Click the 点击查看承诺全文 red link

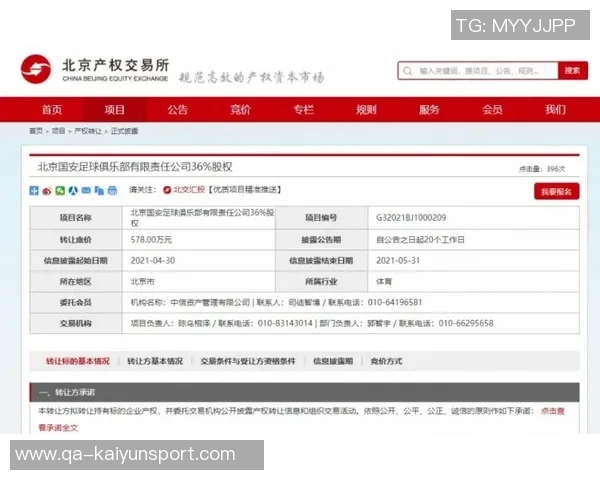pyautogui.click(x=553, y=411)
